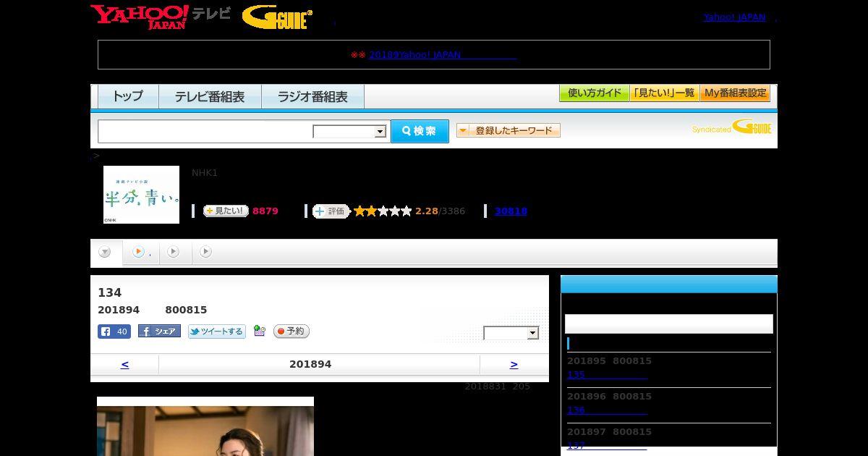Screen dimensions: 868x456
Task: Select the third tab with gray play icon
Action: point(174,252)
